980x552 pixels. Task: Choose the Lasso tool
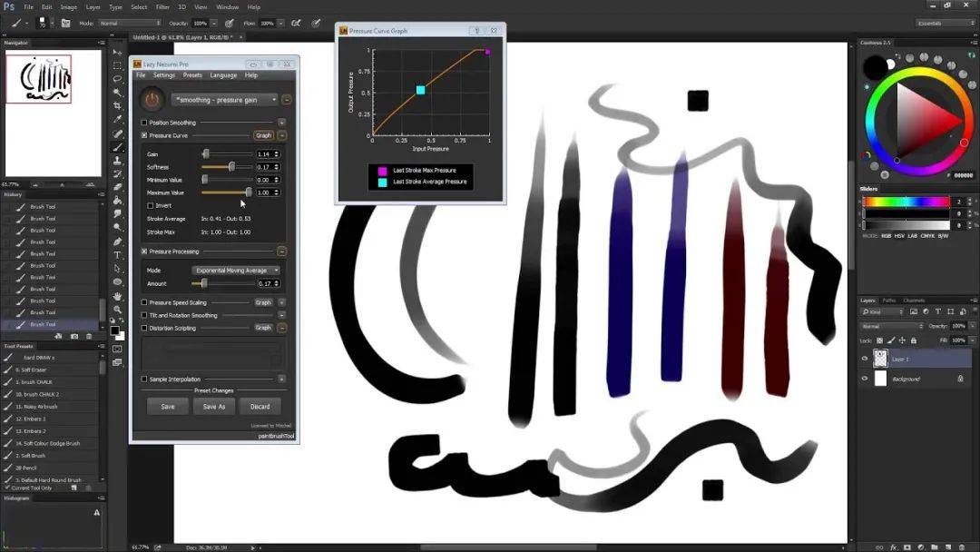[117, 79]
